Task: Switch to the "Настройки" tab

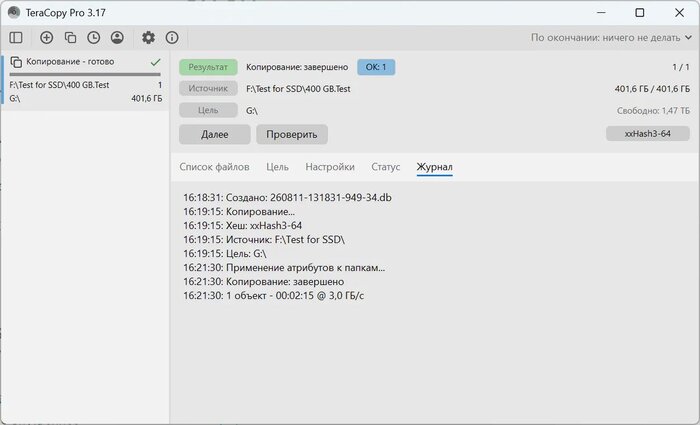Action: coord(330,167)
